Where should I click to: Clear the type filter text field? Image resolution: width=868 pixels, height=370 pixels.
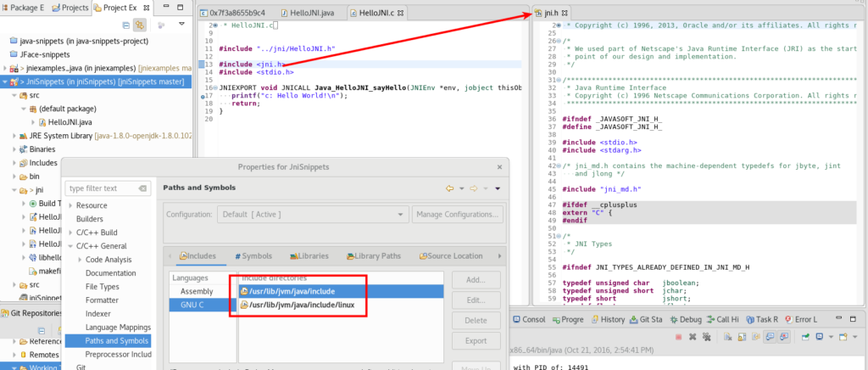coord(142,188)
